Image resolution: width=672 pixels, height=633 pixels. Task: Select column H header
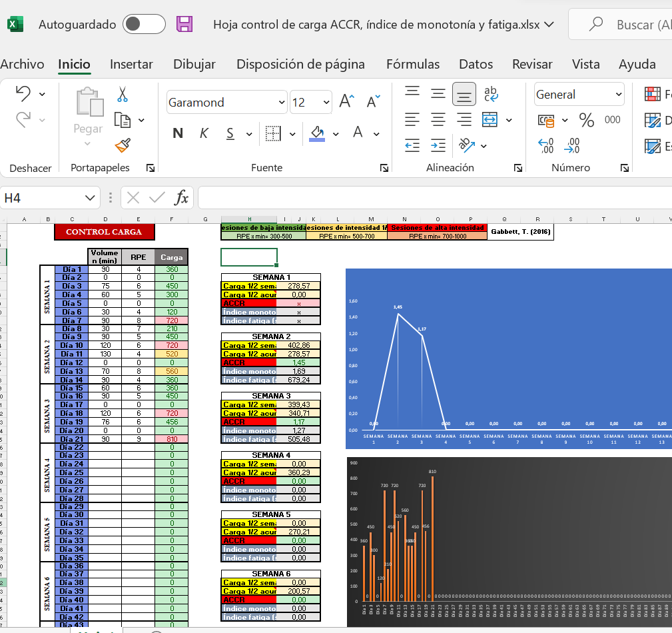click(x=249, y=219)
